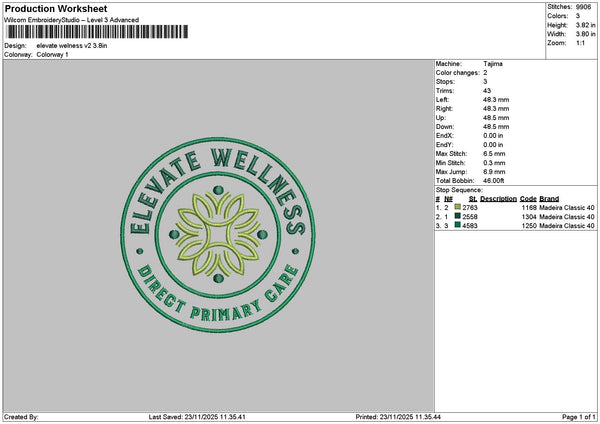Click the EndX value 0.00 in
The image size is (600, 424).
tap(493, 136)
